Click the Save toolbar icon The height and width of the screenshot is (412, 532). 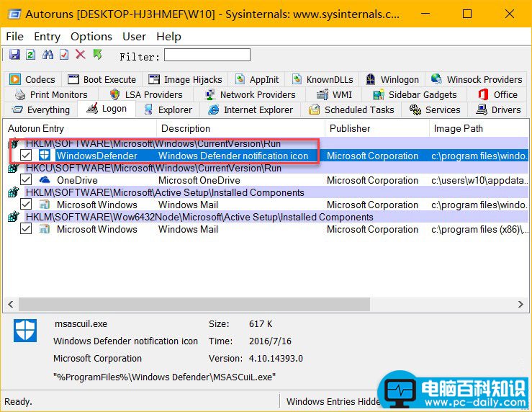14,55
